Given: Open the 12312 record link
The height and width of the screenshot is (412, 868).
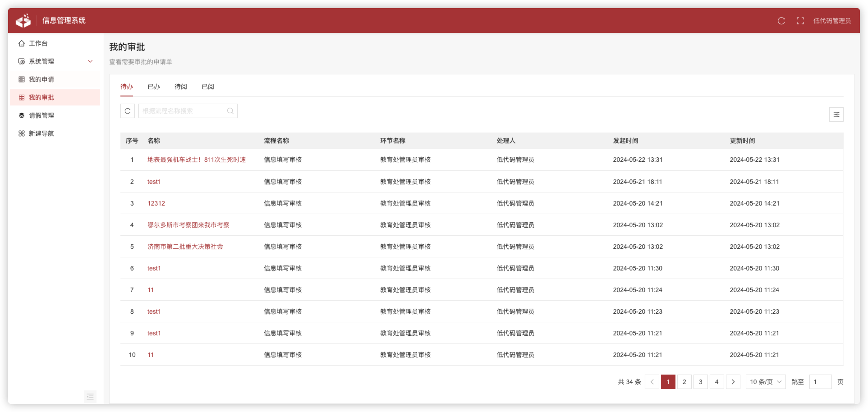Looking at the screenshot, I should tap(156, 203).
